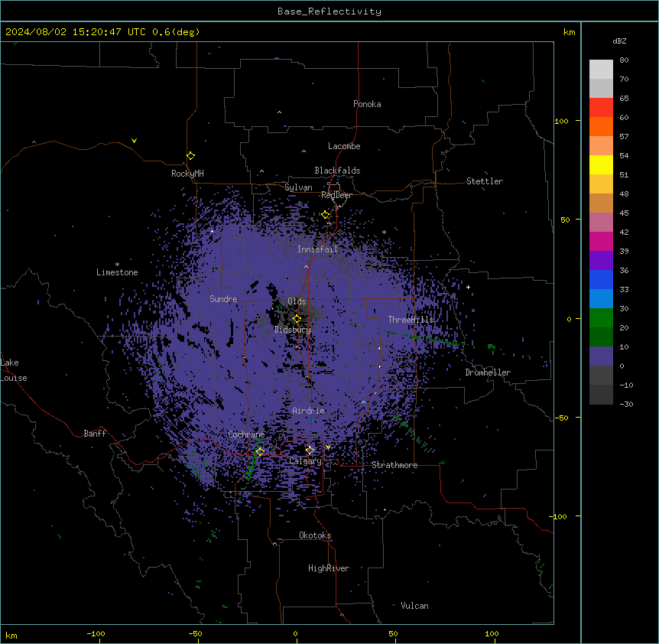The height and width of the screenshot is (644, 659).
Task: Select the red 60–65 dBZ legend swatch
Action: pos(601,108)
